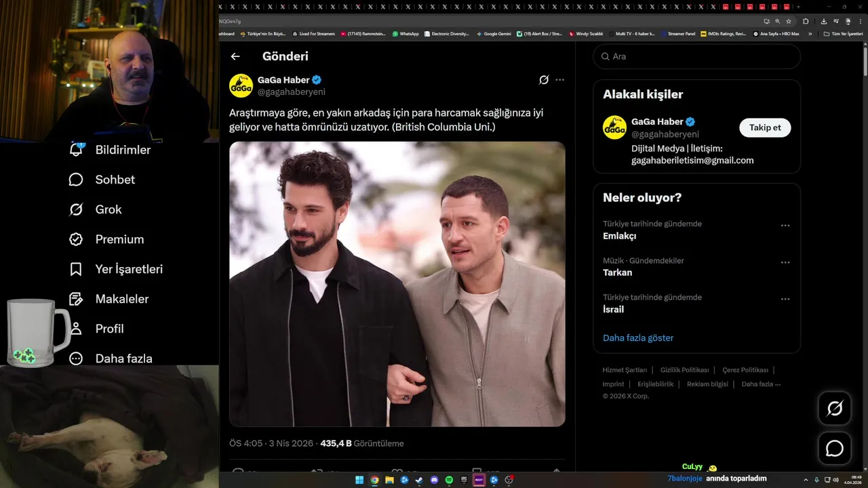
Task: Open GaGa Haber avatar on the post
Action: (x=241, y=85)
